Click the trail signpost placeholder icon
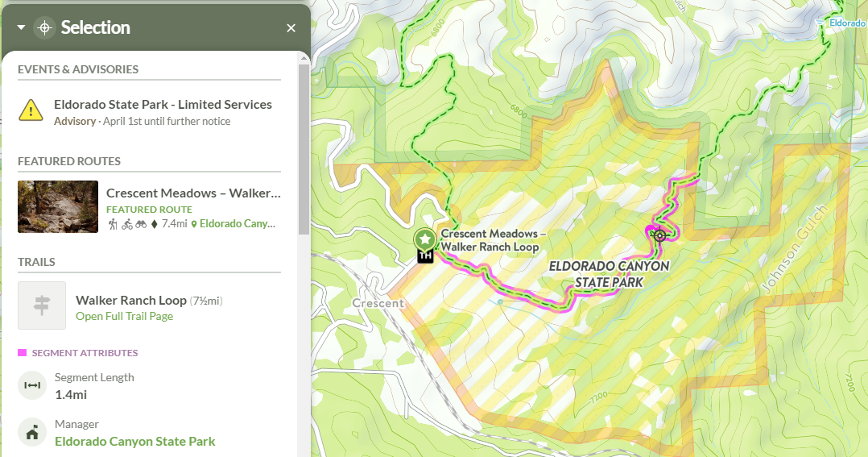 click(42, 305)
